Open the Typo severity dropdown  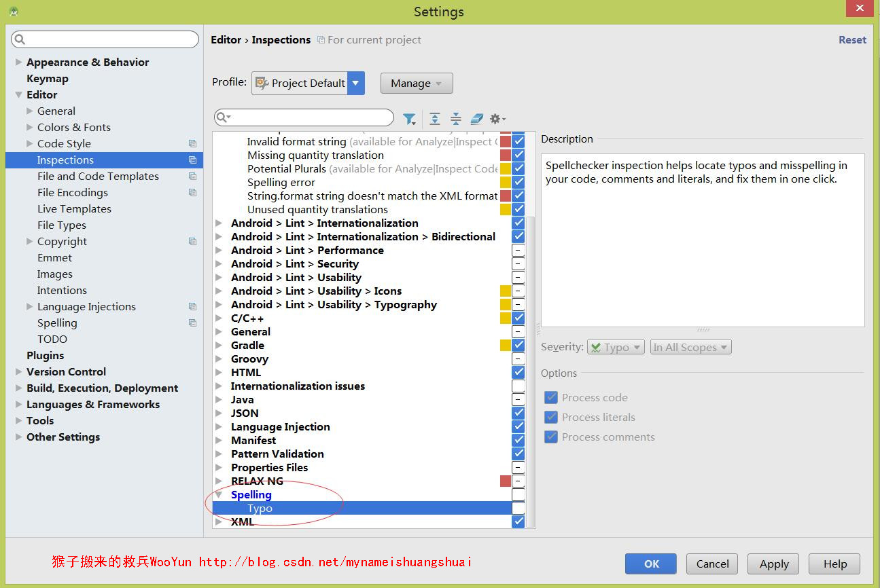coord(616,347)
